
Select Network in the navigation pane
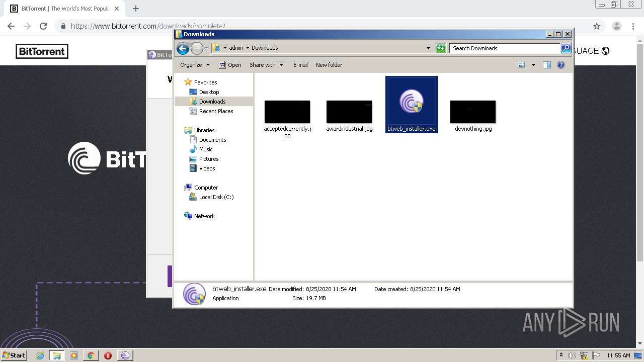200,216
